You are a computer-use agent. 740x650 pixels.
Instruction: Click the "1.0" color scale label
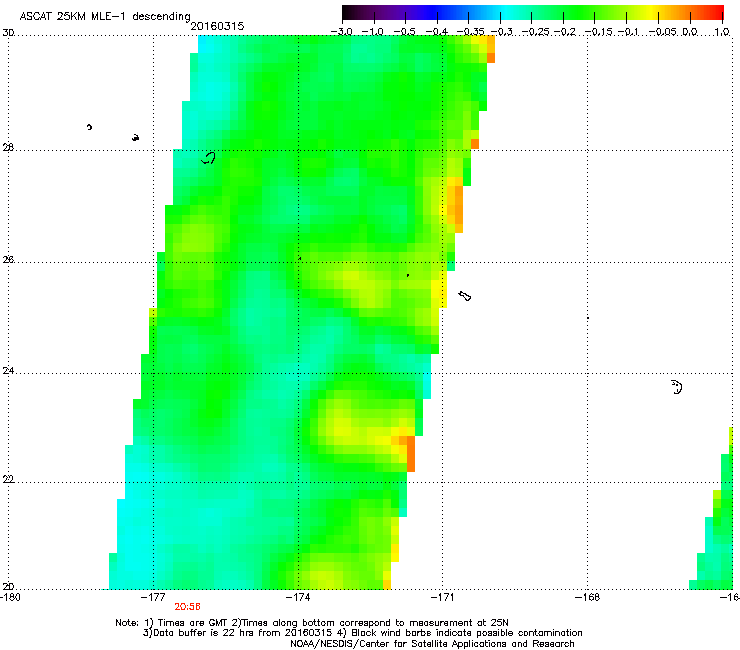pos(722,32)
